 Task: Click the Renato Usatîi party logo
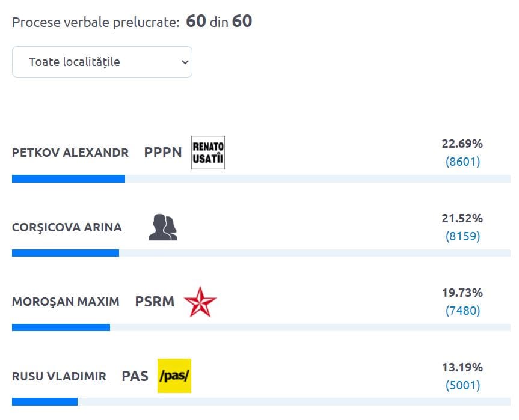207,153
